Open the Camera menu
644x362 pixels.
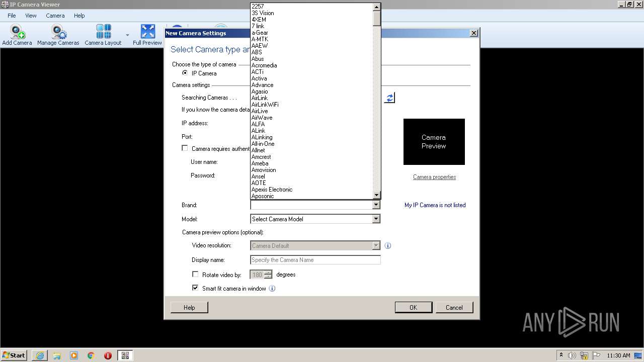coord(55,16)
